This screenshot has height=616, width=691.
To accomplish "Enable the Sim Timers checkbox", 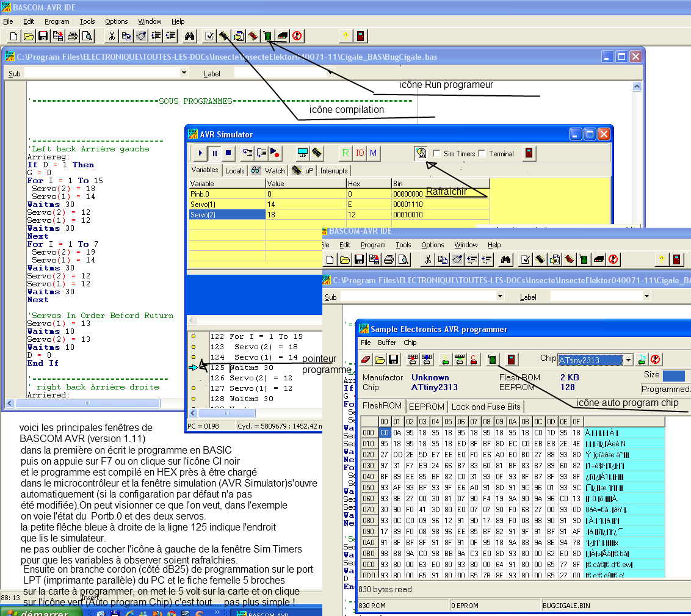I will tap(436, 154).
